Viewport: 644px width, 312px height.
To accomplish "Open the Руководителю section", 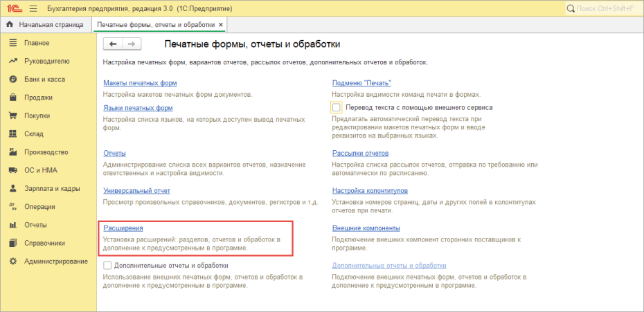I will coord(48,61).
